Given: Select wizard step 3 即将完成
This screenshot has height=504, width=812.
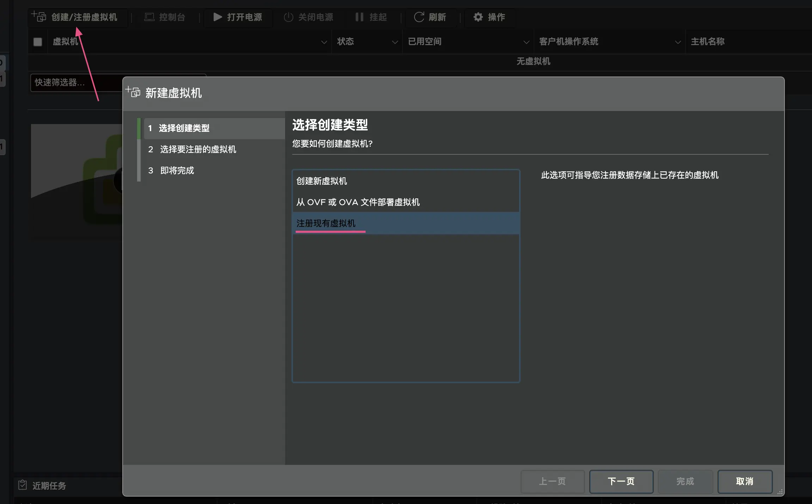Looking at the screenshot, I should click(x=177, y=170).
